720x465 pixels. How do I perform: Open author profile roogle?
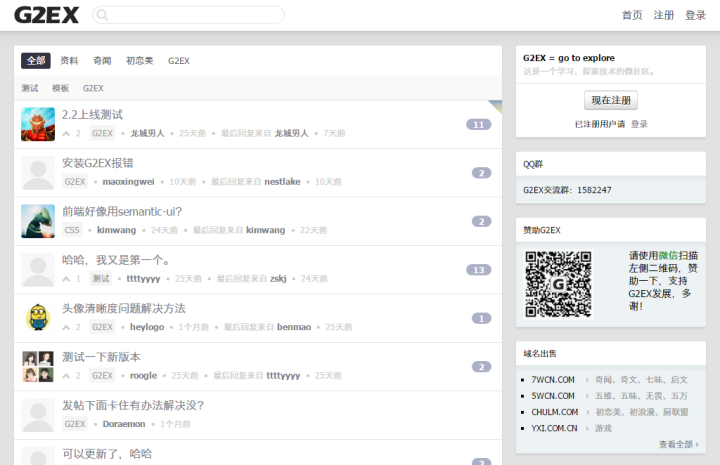tap(143, 375)
